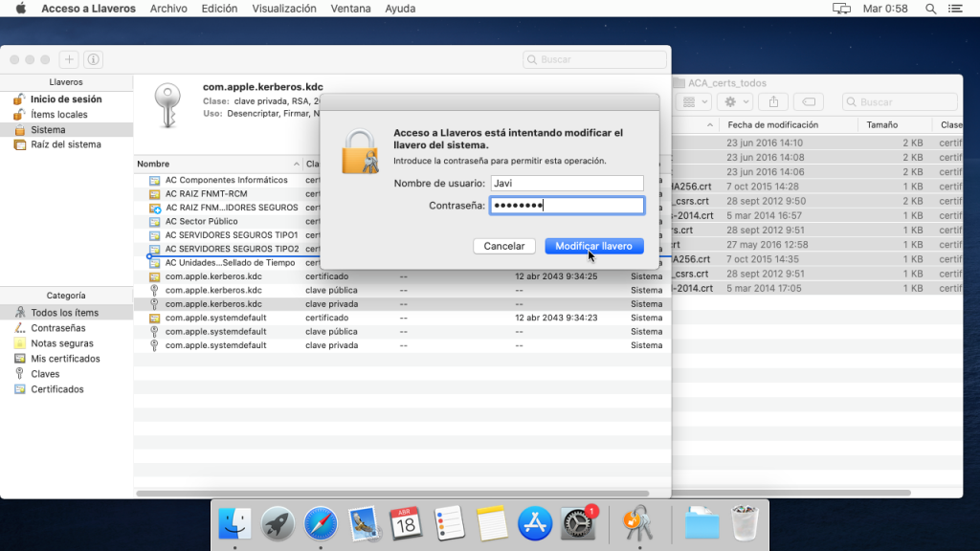Open Launchpad from the Dock

(x=278, y=523)
